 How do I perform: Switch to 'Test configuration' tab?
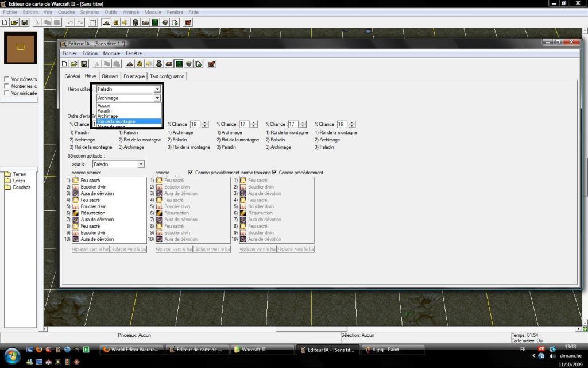pyautogui.click(x=167, y=76)
